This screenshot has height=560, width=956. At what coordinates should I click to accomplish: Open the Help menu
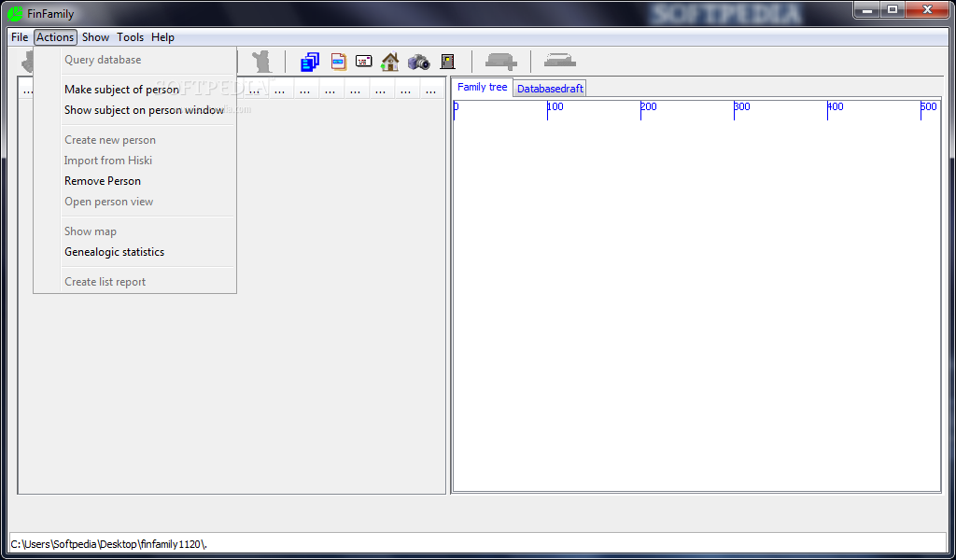[162, 37]
